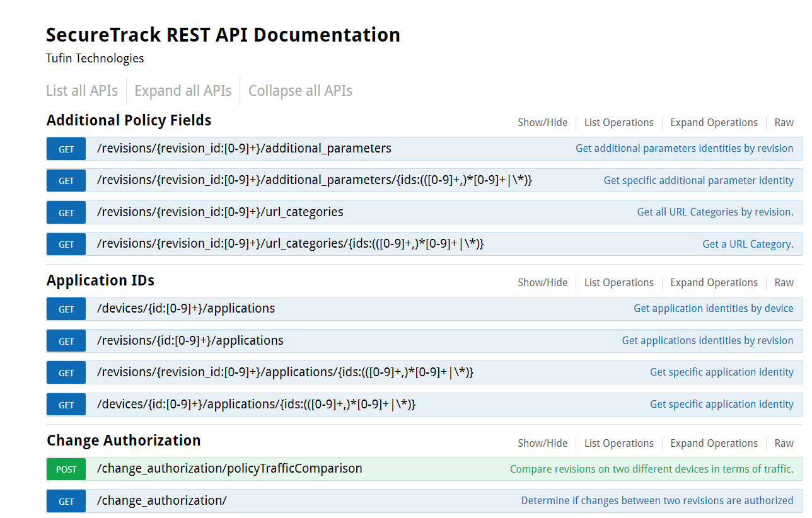The image size is (812, 518).
Task: Toggle Show/Hide for Additional Policy Fields
Action: pos(542,122)
